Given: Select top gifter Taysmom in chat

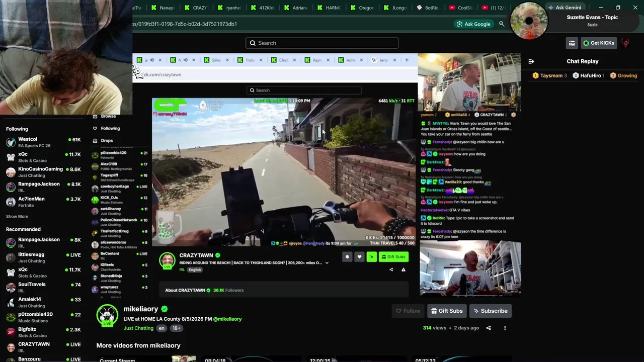Looking at the screenshot, I should [x=549, y=75].
